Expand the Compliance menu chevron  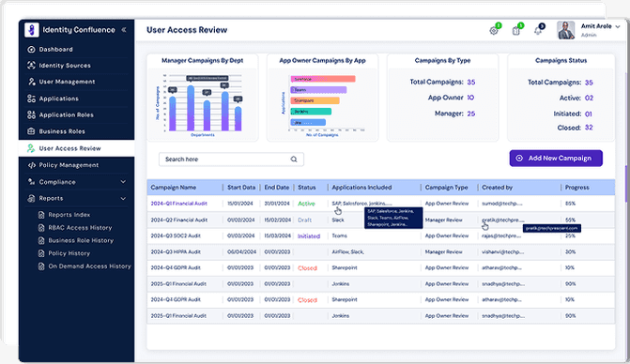[x=123, y=182]
